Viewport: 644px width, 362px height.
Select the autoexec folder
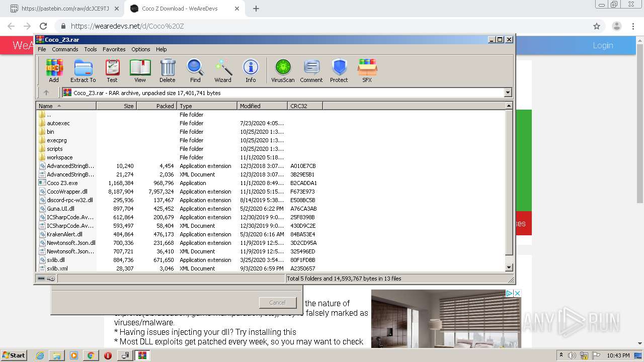[58, 123]
